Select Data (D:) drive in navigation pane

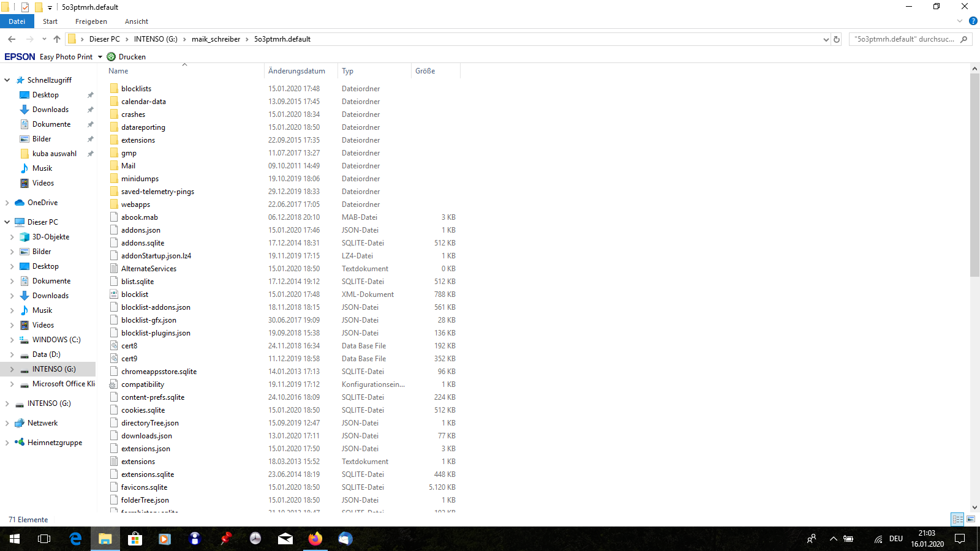47,354
